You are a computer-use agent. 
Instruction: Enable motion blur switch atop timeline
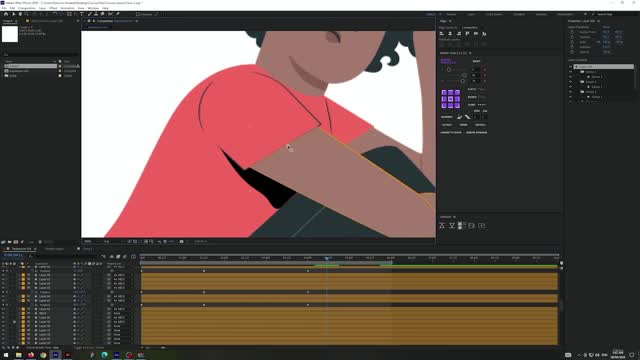coord(125,257)
